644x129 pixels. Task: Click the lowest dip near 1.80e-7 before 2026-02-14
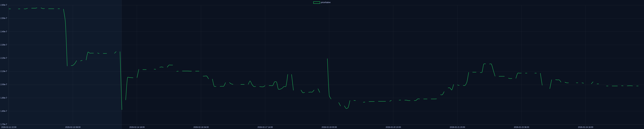122,109
